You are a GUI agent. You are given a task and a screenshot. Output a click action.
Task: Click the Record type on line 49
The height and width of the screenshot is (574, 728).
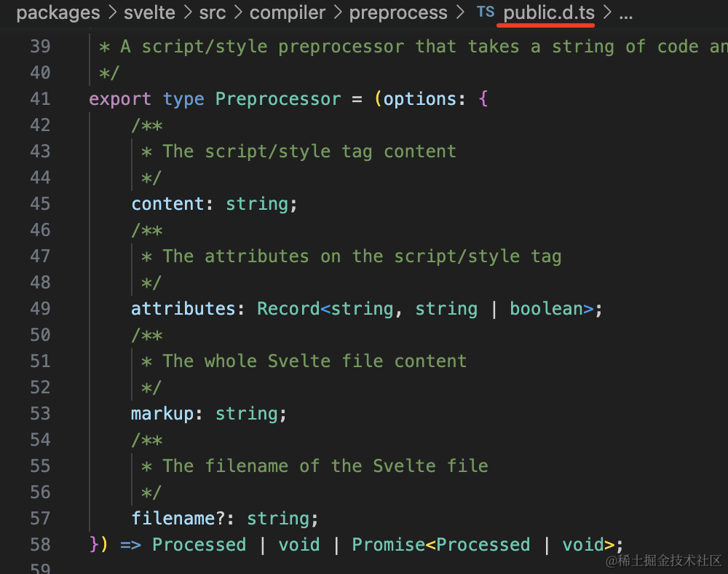(x=288, y=309)
